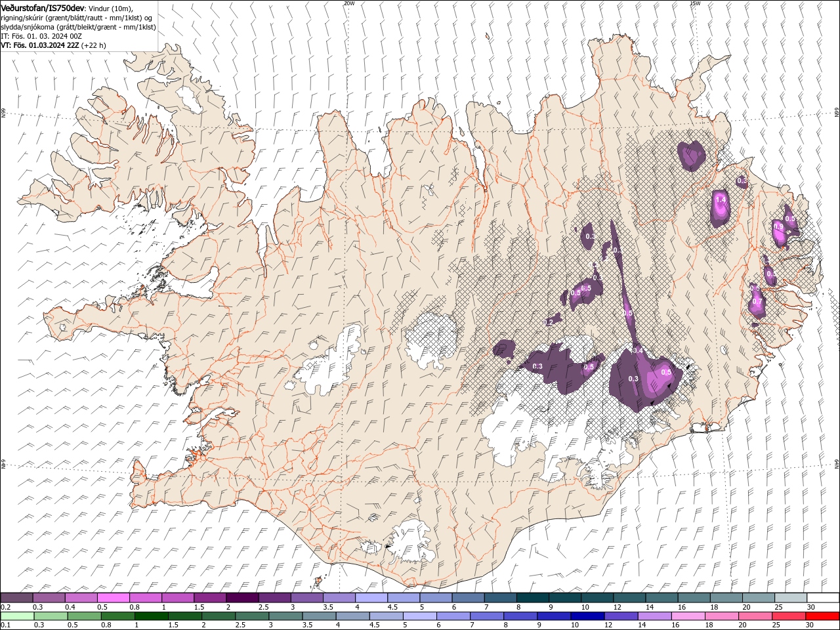Select the 'rigning/skúrir' legend description line

(77, 18)
